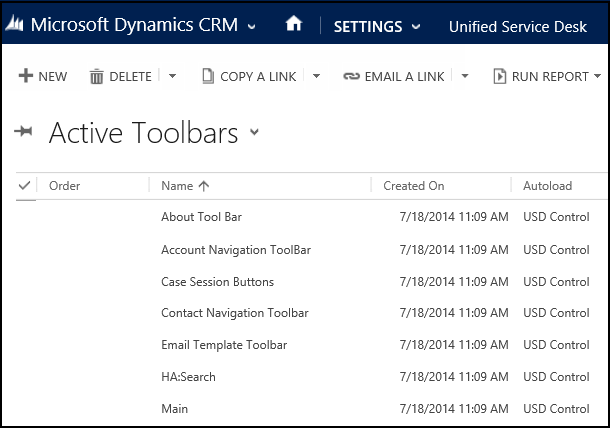610x428 pixels.
Task: Go to Home via house icon
Action: coord(294,23)
